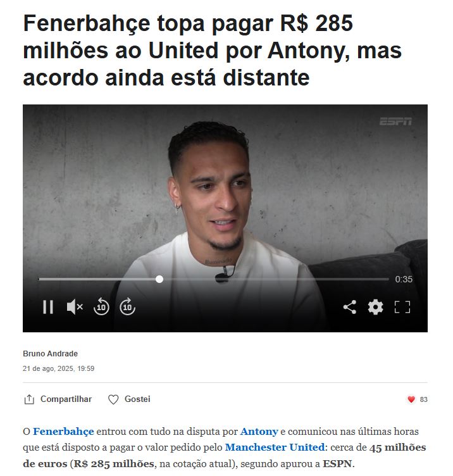Open the Antony player link

[x=259, y=432]
